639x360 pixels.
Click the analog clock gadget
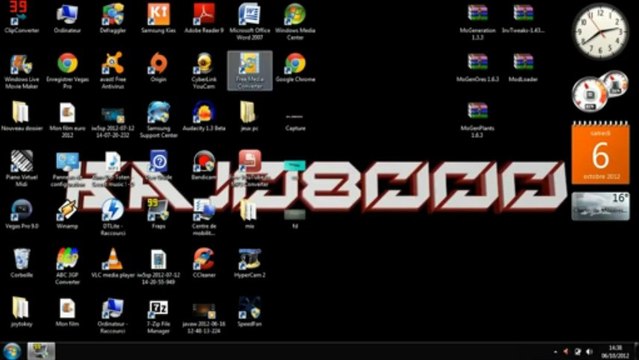(x=600, y=32)
